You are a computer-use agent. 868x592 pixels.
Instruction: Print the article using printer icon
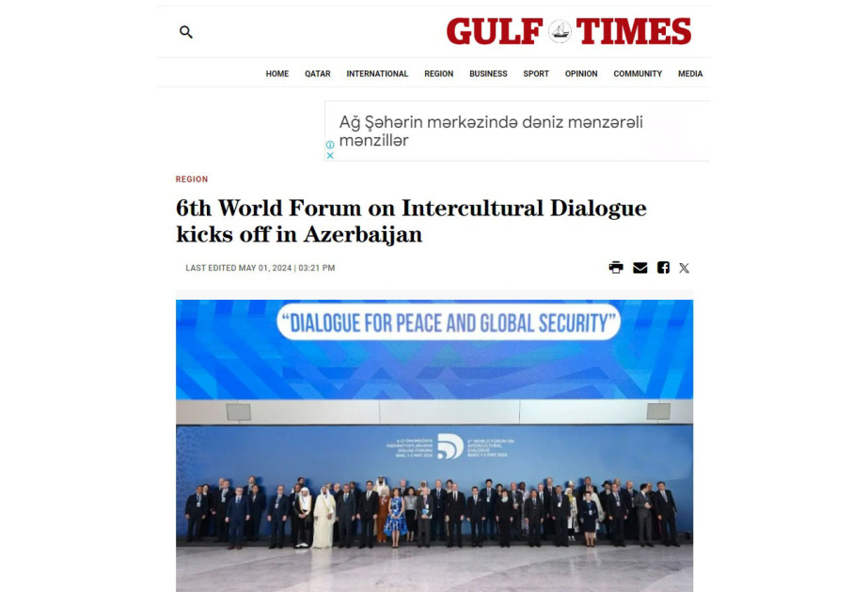[616, 268]
